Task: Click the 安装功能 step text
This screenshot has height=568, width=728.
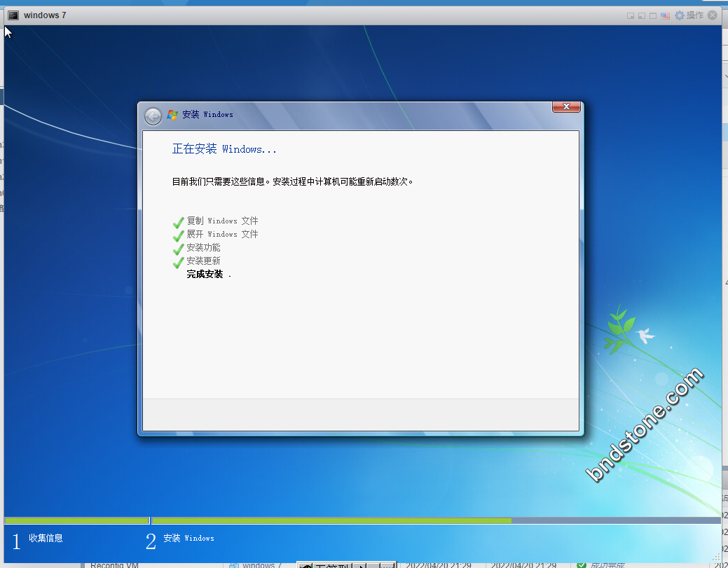Action: pos(203,248)
